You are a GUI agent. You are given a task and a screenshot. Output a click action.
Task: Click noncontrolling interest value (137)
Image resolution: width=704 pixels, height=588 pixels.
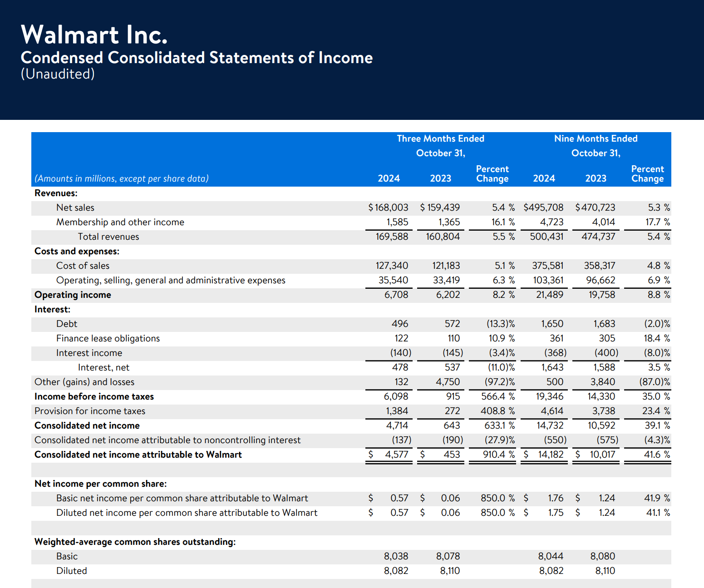[402, 440]
